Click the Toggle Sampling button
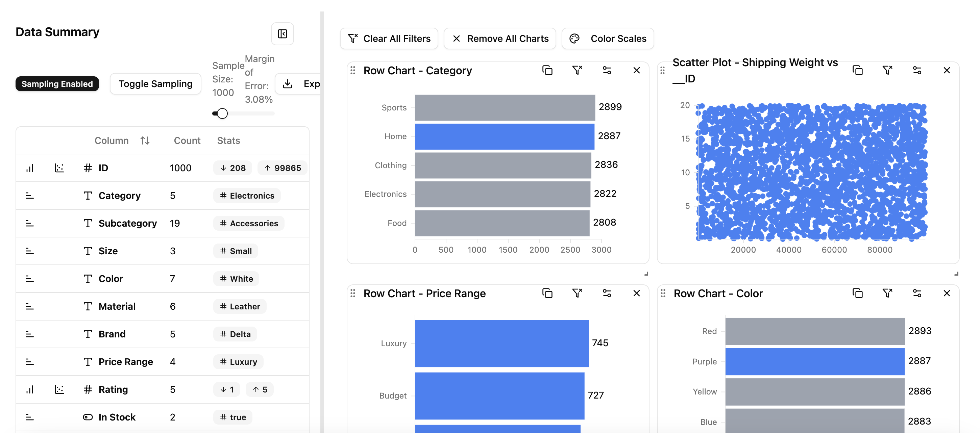Viewport: 980px width, 433px height. click(155, 84)
